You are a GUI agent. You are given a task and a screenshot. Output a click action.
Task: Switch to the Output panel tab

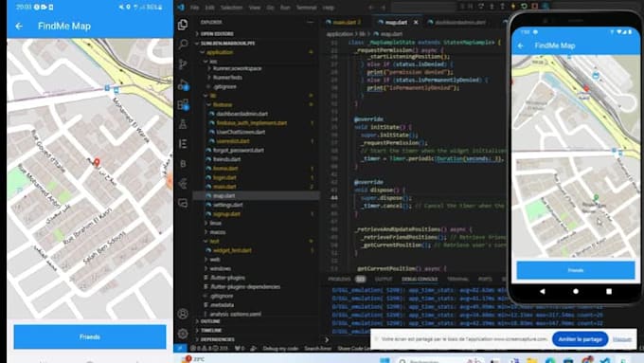click(384, 279)
